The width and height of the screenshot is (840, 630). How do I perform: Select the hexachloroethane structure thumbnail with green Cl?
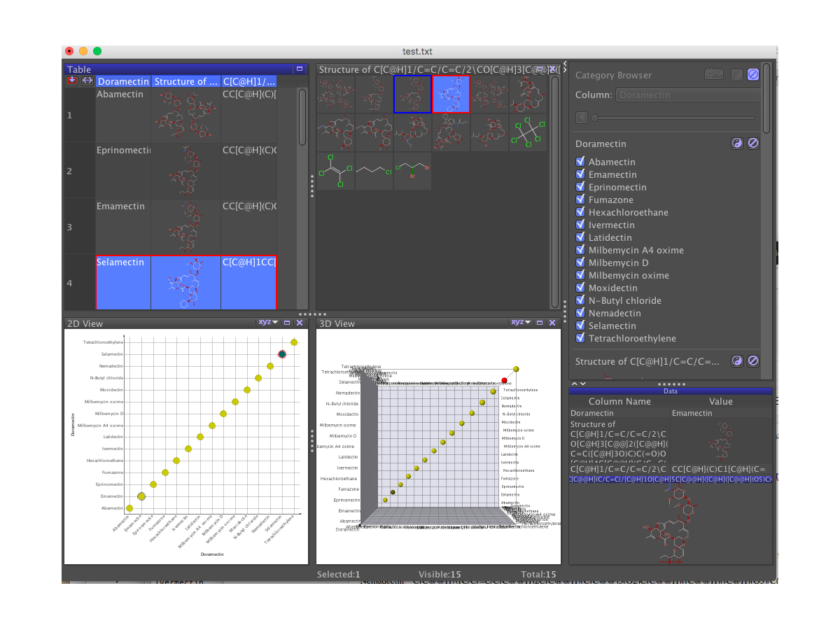point(527,133)
